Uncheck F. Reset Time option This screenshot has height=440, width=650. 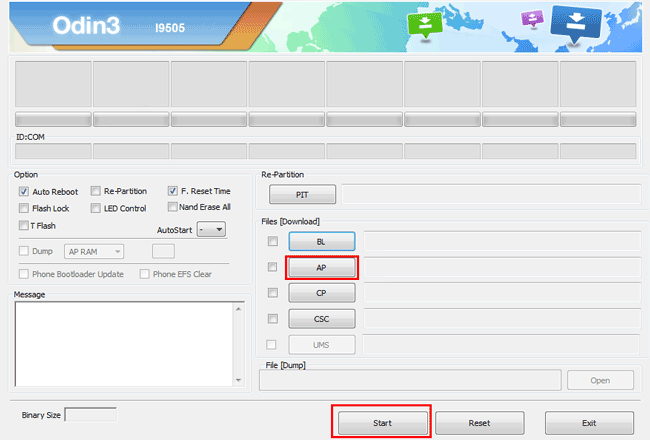pyautogui.click(x=172, y=191)
